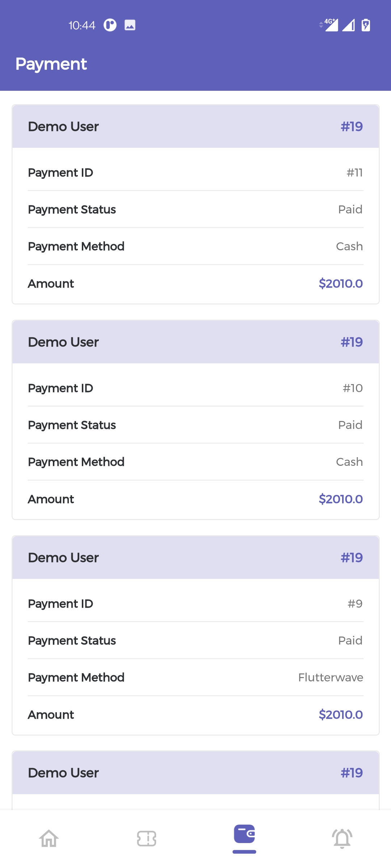Tap the round app notification icon beside clock
The width and height of the screenshot is (391, 868).
click(x=110, y=25)
